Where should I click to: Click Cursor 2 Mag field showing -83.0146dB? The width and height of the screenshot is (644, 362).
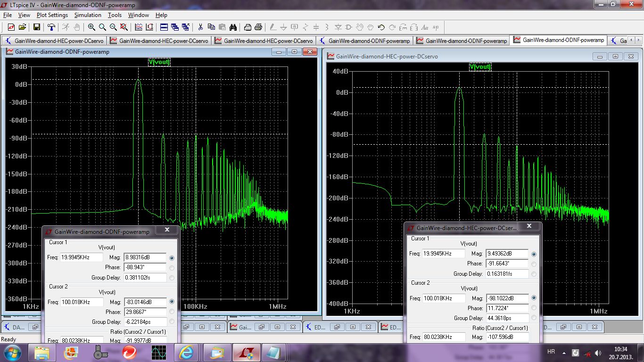click(145, 302)
